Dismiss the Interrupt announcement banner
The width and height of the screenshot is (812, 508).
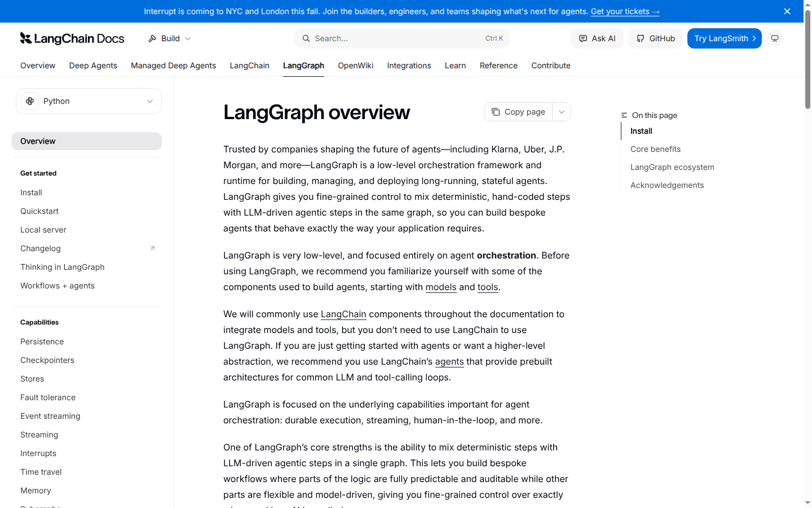coord(787,11)
